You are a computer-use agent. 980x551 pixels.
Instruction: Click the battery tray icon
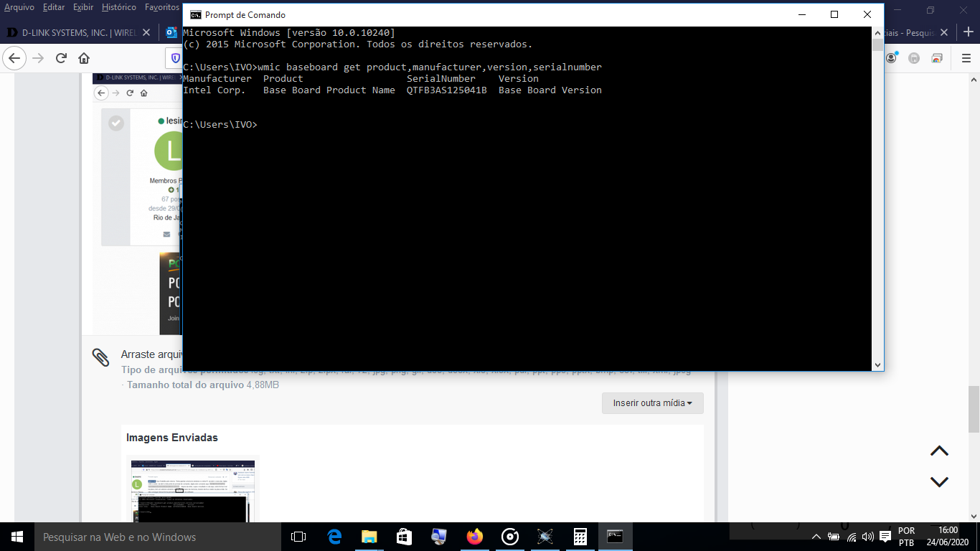[834, 537]
